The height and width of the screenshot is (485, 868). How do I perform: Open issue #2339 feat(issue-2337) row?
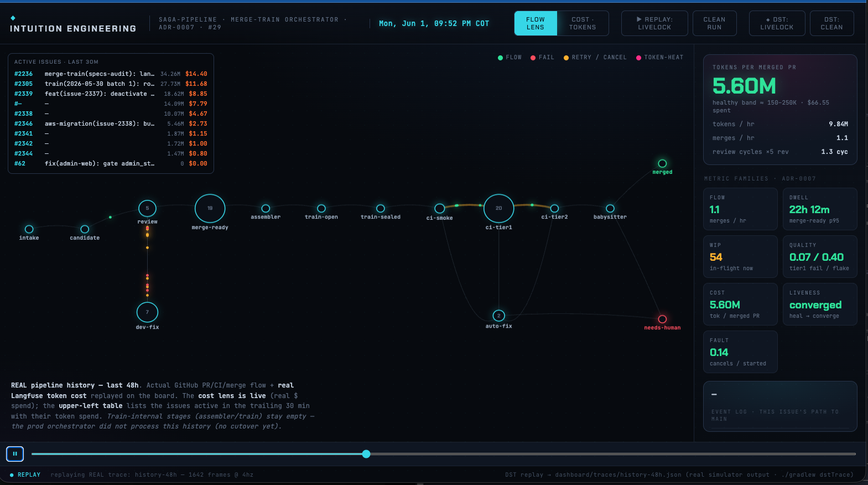111,94
